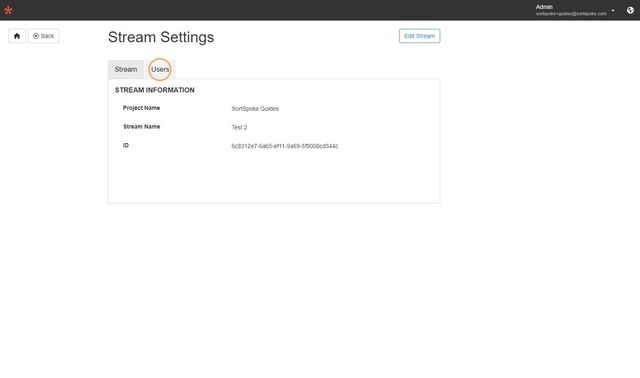Go to home via the house icon
Screen dimensions: 640x378
tap(17, 36)
